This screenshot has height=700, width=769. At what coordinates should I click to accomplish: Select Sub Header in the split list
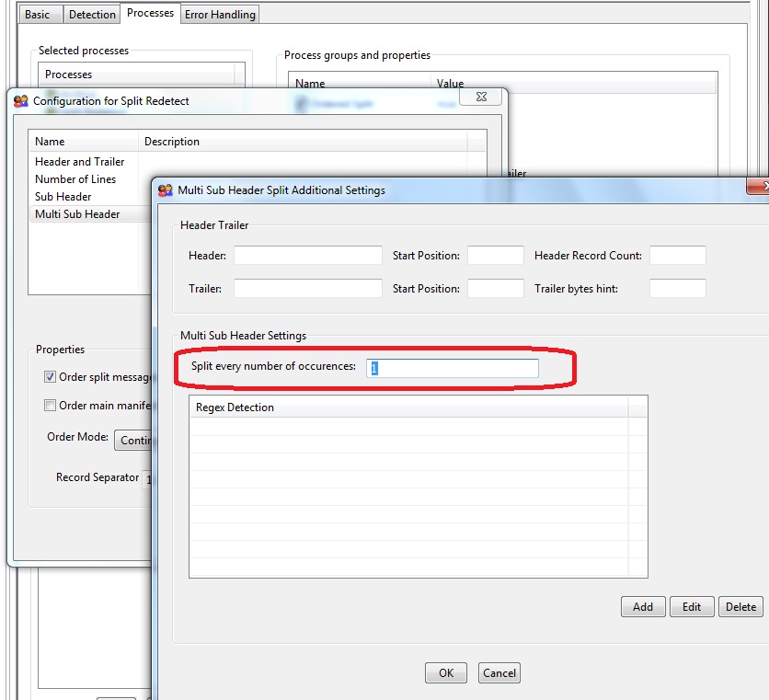(x=63, y=197)
